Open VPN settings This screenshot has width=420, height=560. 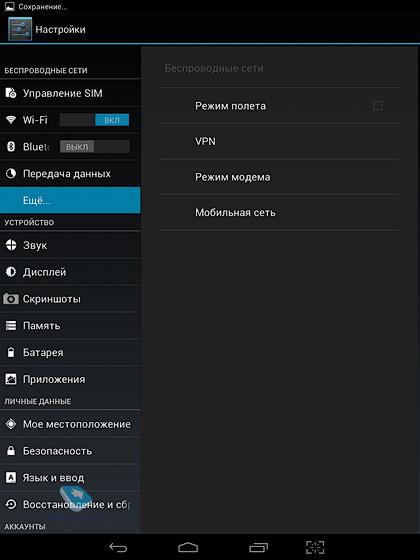click(279, 141)
